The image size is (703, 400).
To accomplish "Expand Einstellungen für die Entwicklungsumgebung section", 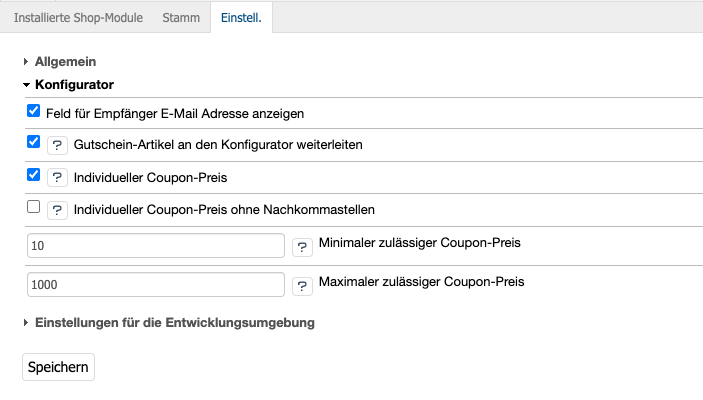I will tap(175, 323).
